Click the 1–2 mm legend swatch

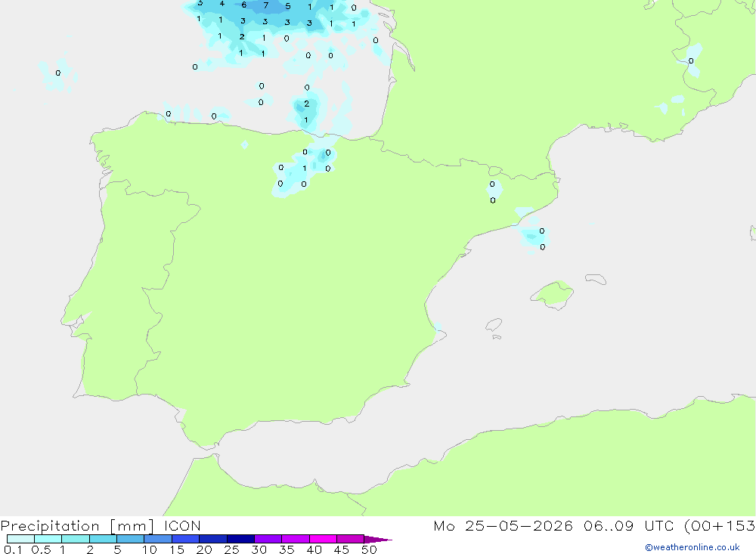75,539
